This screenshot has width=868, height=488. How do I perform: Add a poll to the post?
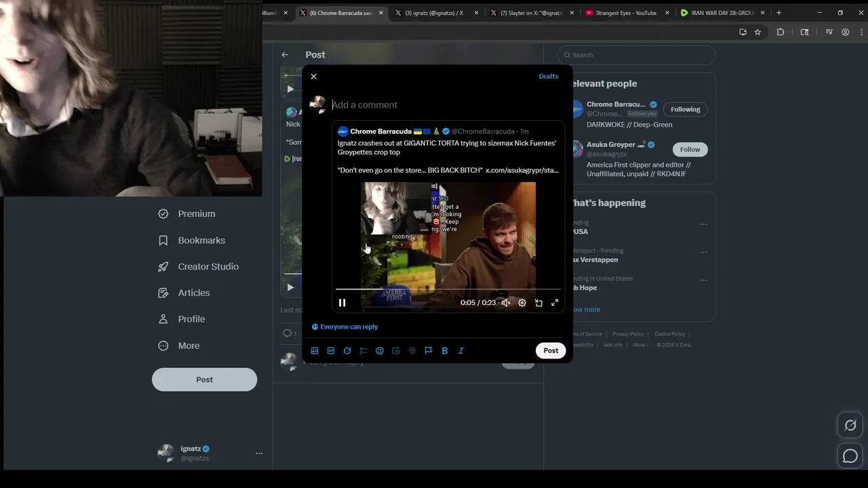363,351
